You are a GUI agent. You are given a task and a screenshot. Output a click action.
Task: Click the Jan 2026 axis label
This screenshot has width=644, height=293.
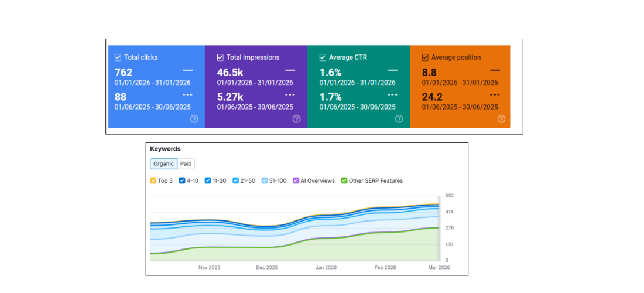(x=325, y=267)
